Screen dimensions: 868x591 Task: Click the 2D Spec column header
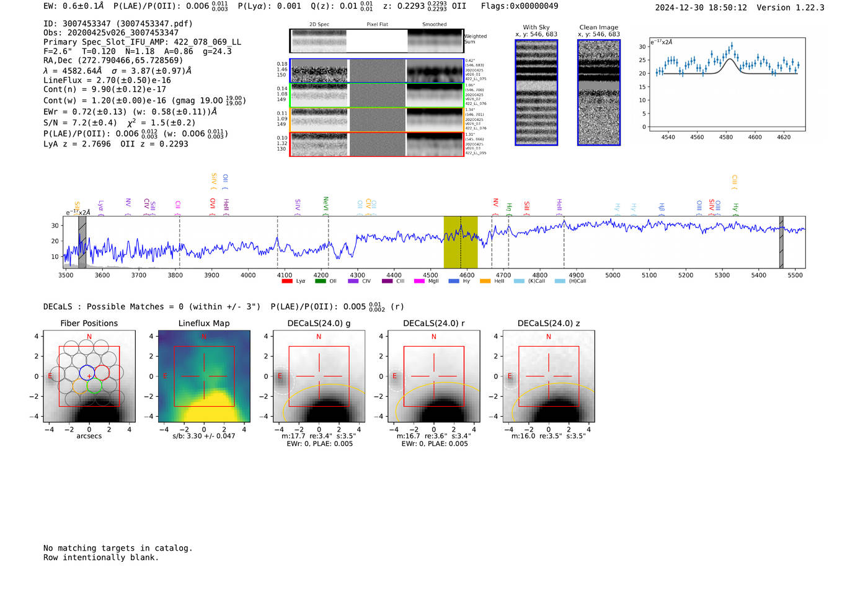pyautogui.click(x=319, y=25)
